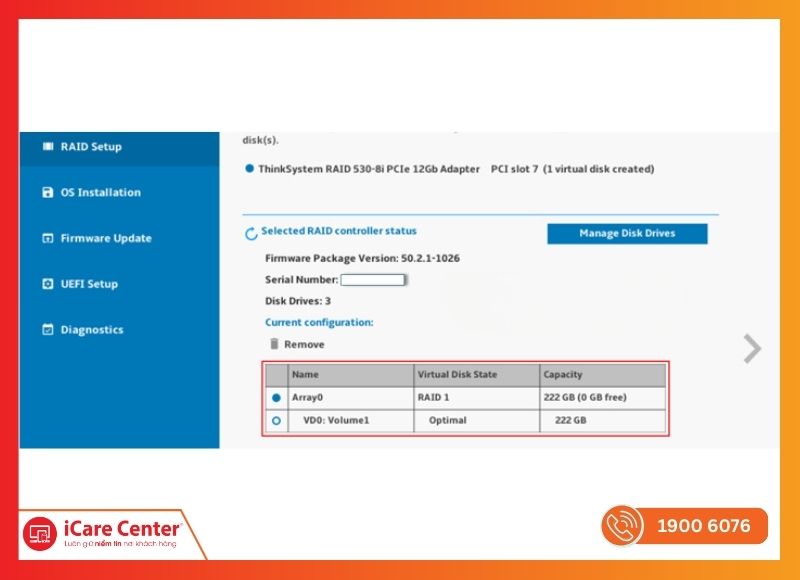Click the Firmware Package Version text
The image size is (800, 580).
(362, 258)
